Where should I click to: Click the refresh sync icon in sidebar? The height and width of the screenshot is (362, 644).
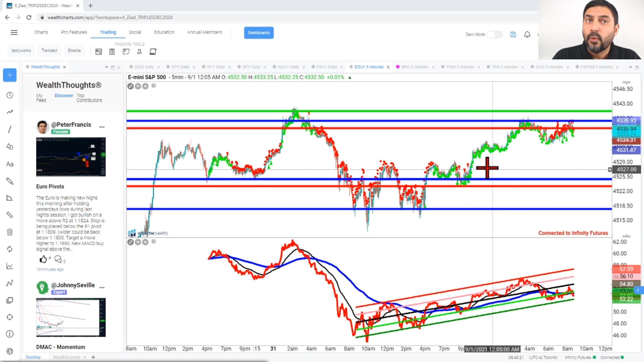(10, 249)
